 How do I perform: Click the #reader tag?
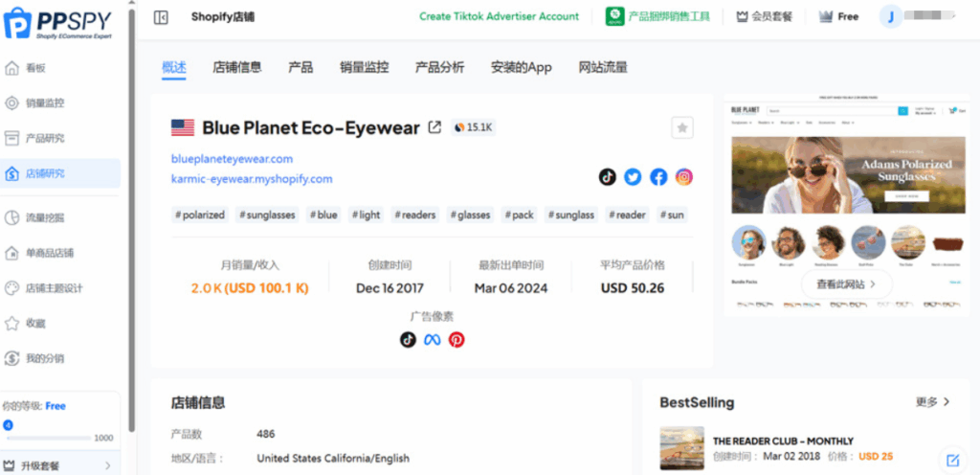tap(628, 215)
